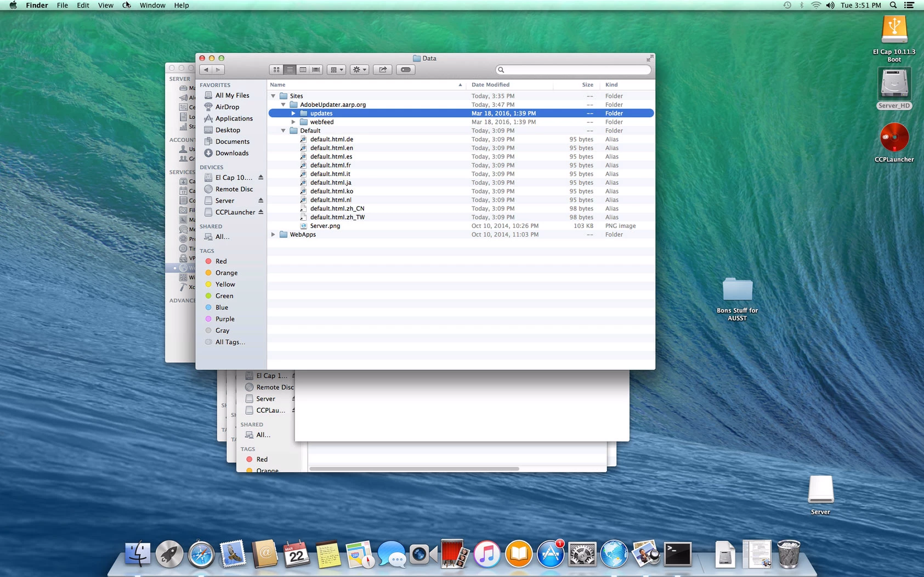Open the volume control in menu bar
Viewport: 924px width, 577px height.
tap(830, 5)
